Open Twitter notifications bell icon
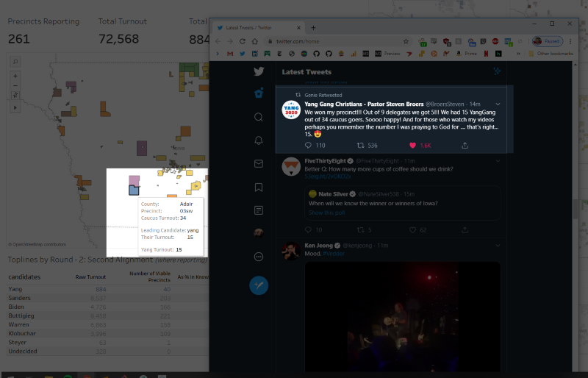588x378 pixels. pos(259,140)
